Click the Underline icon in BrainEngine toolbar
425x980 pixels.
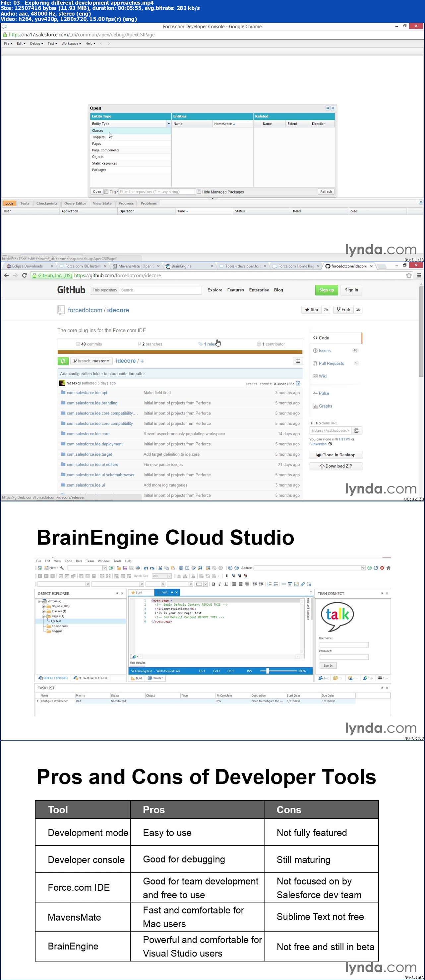click(226, 584)
